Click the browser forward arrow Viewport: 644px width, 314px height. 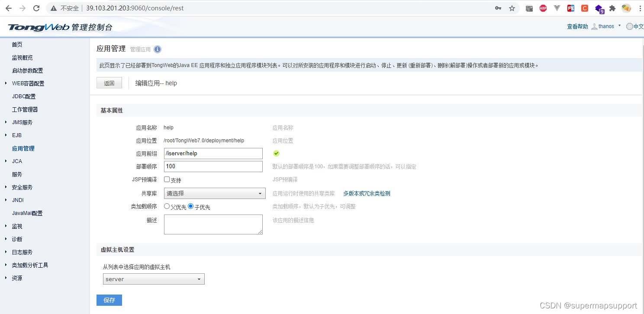(23, 8)
